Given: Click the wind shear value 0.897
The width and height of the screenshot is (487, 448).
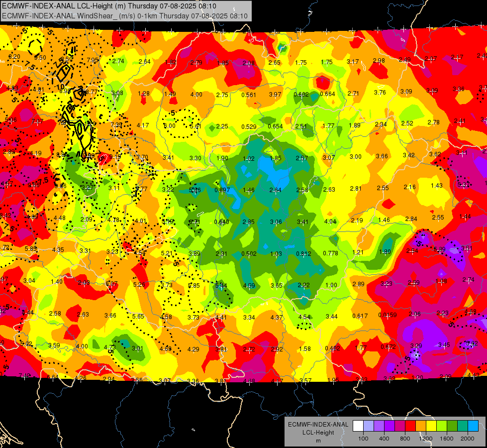Looking at the screenshot, I should tap(222, 190).
